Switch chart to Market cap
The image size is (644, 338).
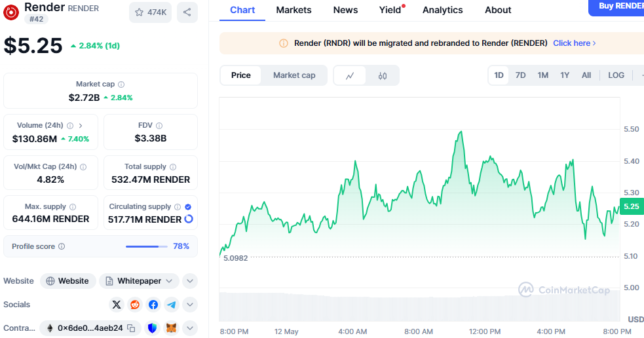point(294,75)
